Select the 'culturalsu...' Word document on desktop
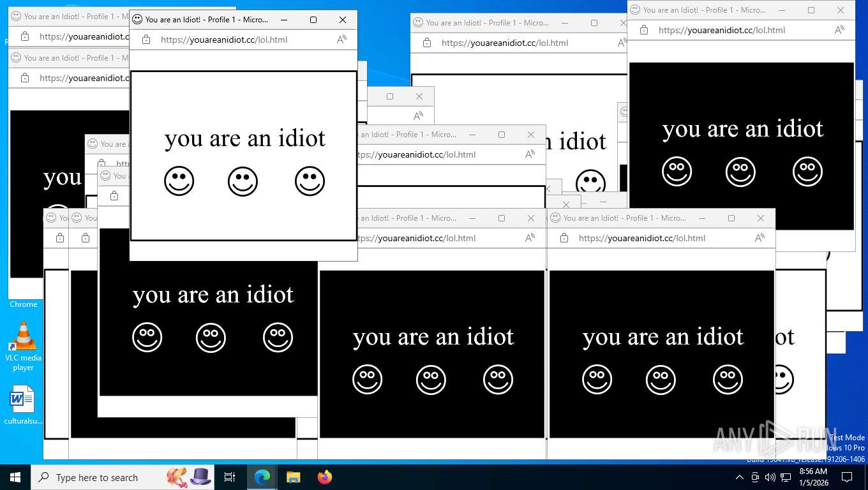The width and height of the screenshot is (868, 490). pos(23,405)
